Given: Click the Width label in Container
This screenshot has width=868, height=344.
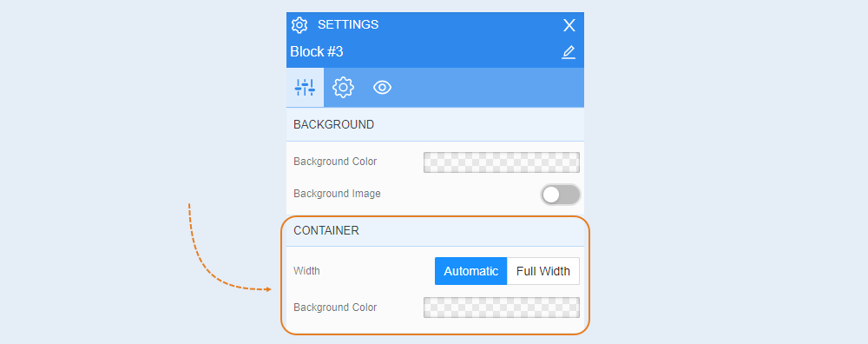Looking at the screenshot, I should (x=306, y=271).
